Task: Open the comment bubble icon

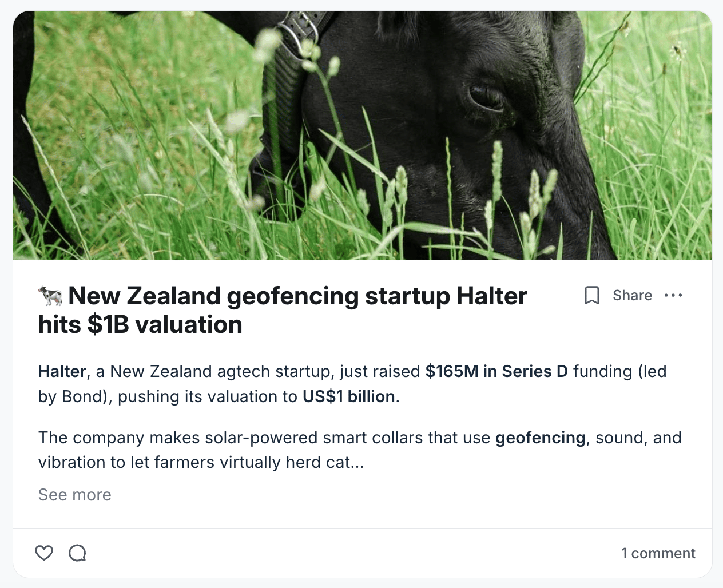Action: pyautogui.click(x=77, y=553)
